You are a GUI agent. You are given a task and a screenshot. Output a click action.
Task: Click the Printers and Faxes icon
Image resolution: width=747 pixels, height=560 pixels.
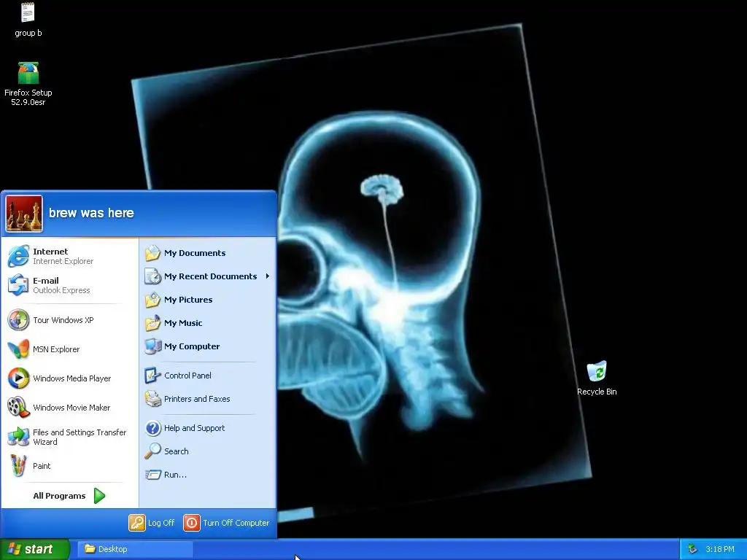click(x=153, y=399)
